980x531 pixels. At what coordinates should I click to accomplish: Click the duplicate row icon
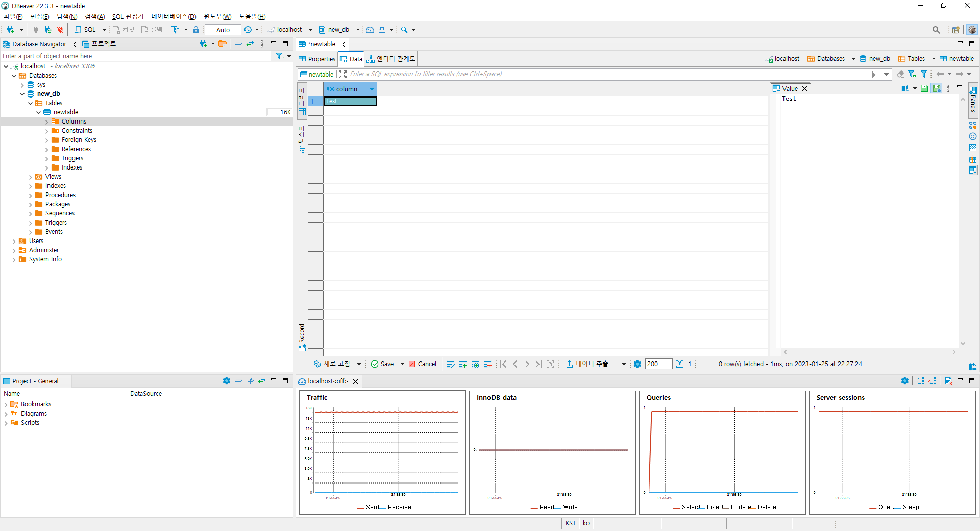pyautogui.click(x=475, y=364)
